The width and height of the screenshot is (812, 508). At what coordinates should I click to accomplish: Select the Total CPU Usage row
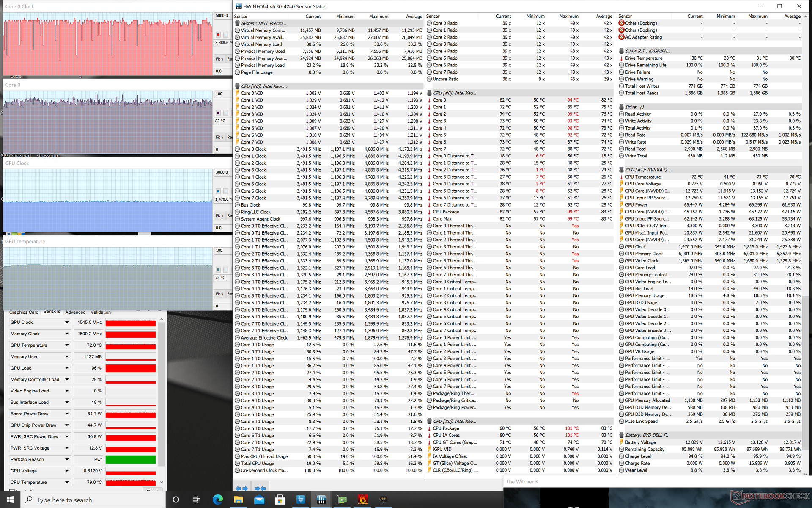point(329,464)
